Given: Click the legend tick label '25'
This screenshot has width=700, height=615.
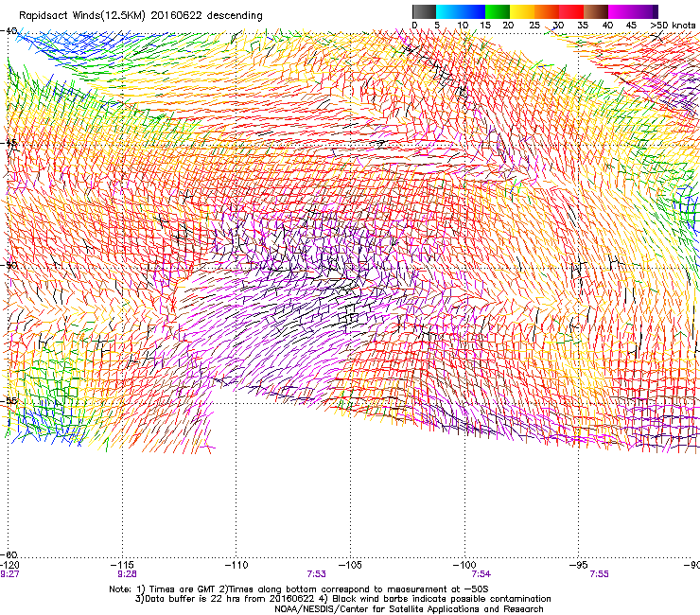Looking at the screenshot, I should coord(534,26).
